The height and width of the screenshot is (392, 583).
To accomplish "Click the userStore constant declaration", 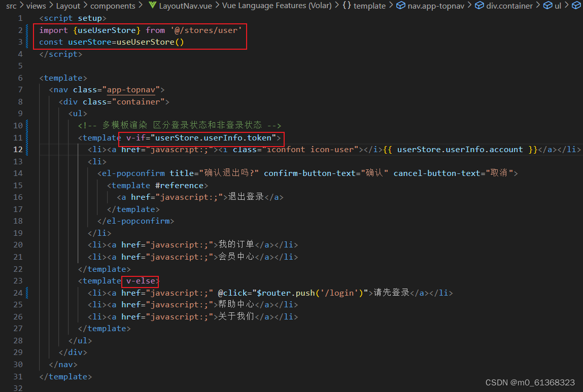I will (90, 42).
